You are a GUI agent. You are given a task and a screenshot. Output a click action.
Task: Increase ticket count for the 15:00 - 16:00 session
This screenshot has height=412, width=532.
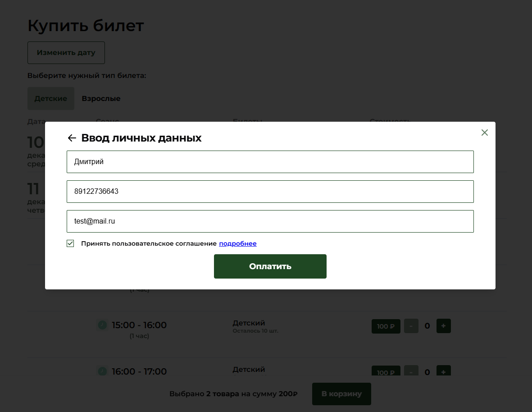(x=443, y=326)
